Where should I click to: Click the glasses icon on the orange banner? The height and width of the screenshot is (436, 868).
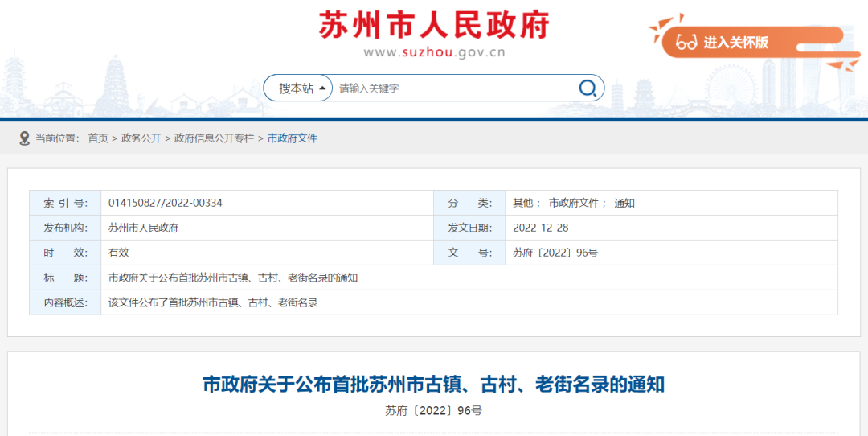click(686, 43)
